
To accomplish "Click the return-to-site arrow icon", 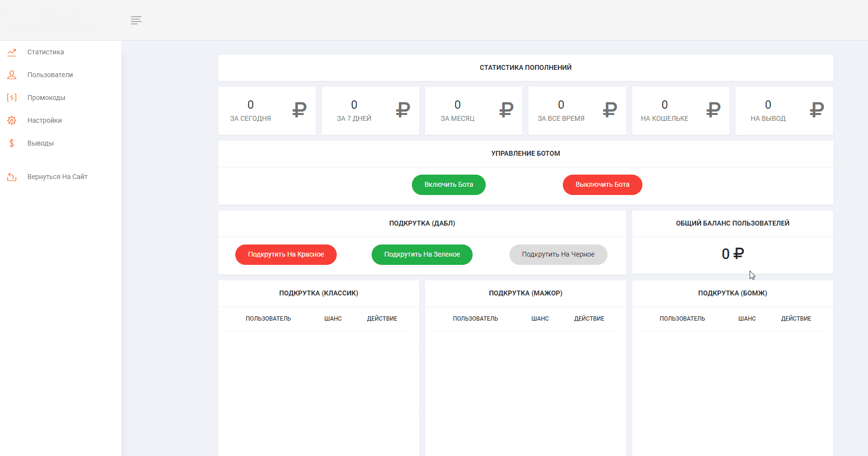I will click(12, 177).
